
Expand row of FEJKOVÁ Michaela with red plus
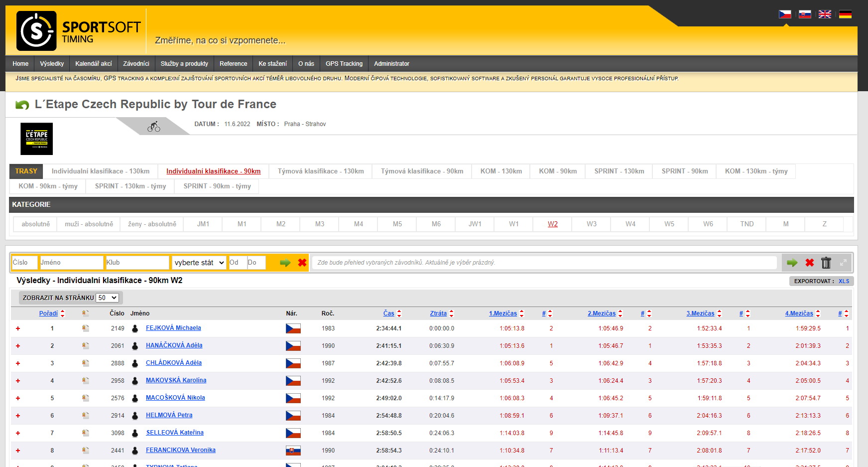coord(18,328)
